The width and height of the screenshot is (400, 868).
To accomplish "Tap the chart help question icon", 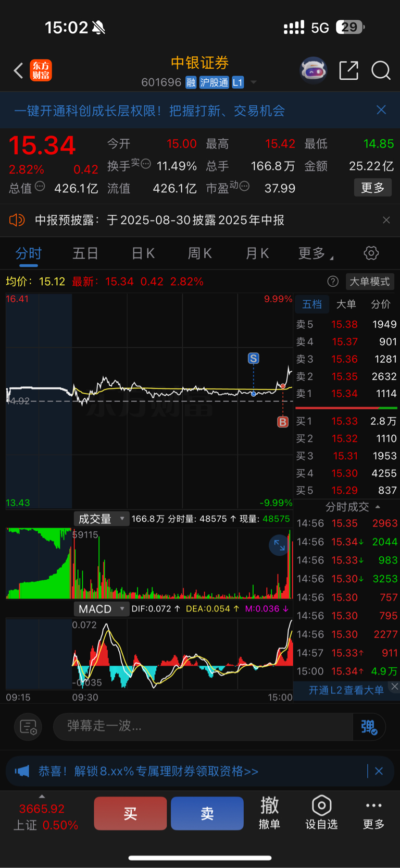I will 333,282.
